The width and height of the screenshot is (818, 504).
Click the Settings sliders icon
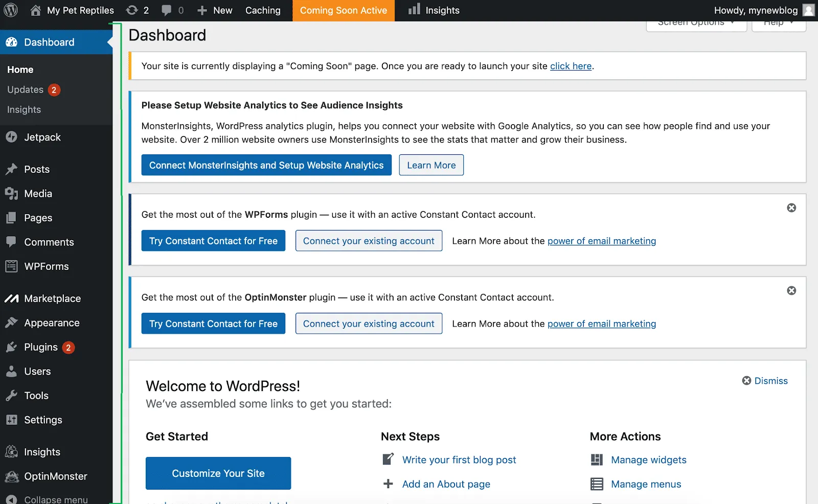click(x=11, y=420)
